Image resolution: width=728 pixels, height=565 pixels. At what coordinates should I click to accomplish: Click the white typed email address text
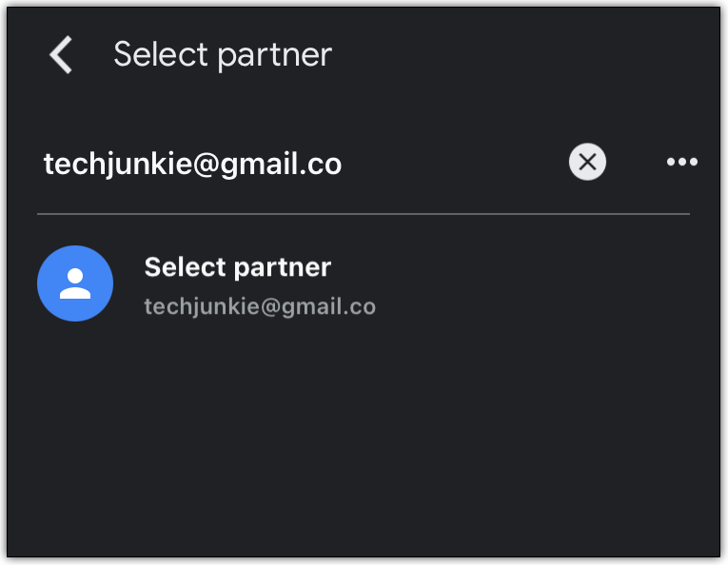(x=192, y=165)
